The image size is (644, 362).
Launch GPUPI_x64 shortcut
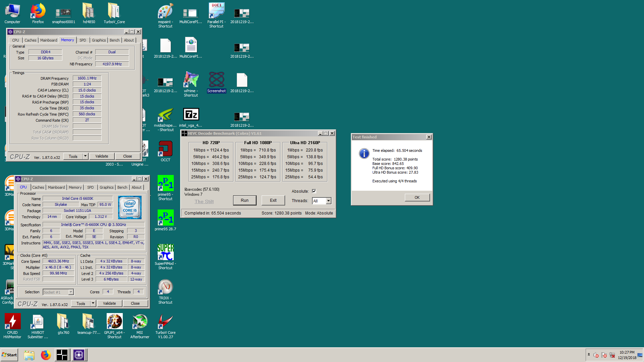pos(114,326)
